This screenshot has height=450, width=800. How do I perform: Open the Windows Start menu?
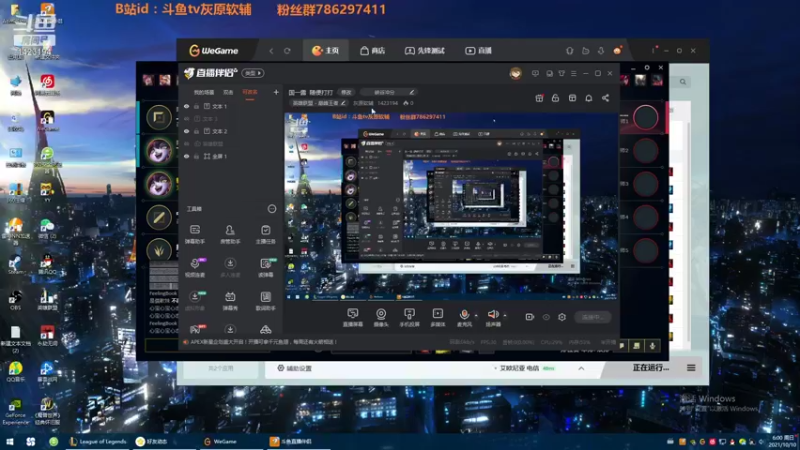tap(10, 441)
